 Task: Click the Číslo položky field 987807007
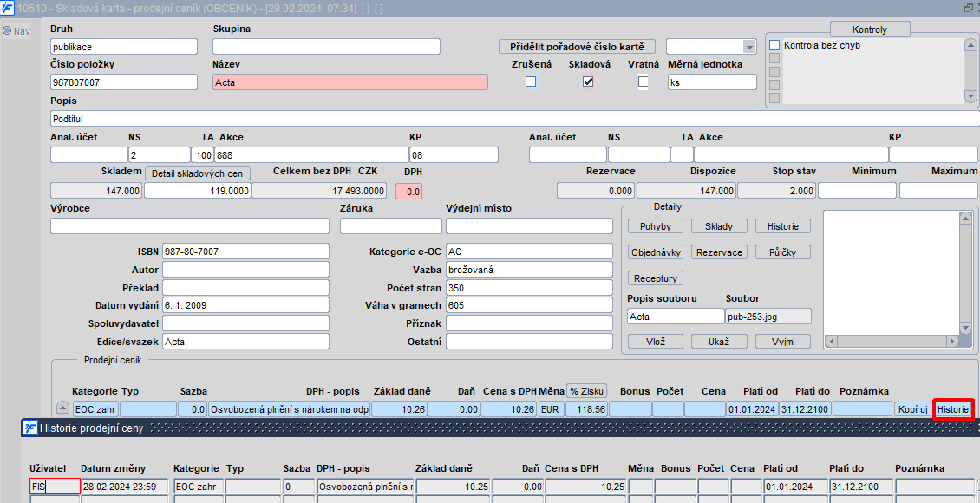(124, 82)
